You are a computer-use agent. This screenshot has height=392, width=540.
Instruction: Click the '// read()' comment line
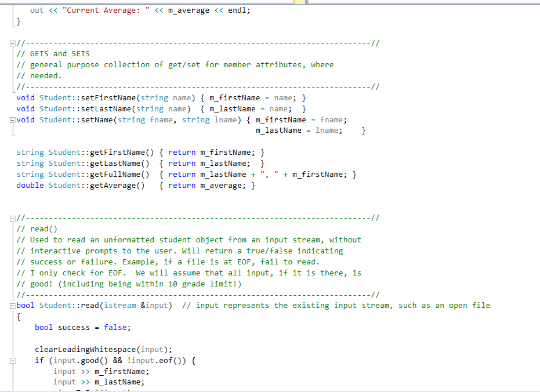(37, 229)
